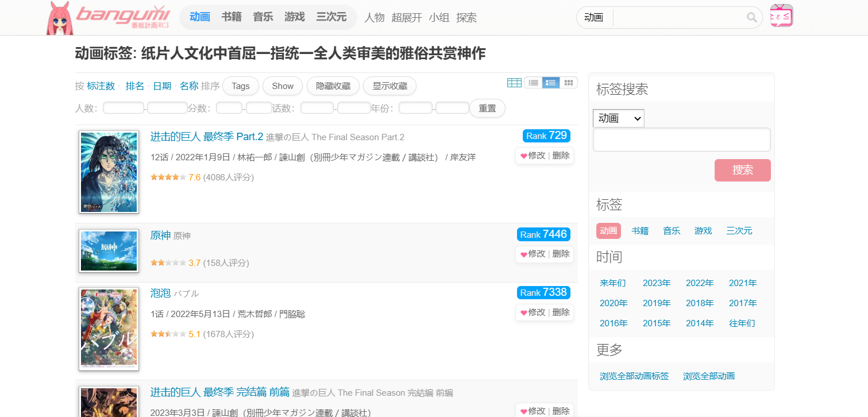This screenshot has height=417, width=868.
Task: Click 修改 for 进击的巨人 Part.2
Action: 537,156
